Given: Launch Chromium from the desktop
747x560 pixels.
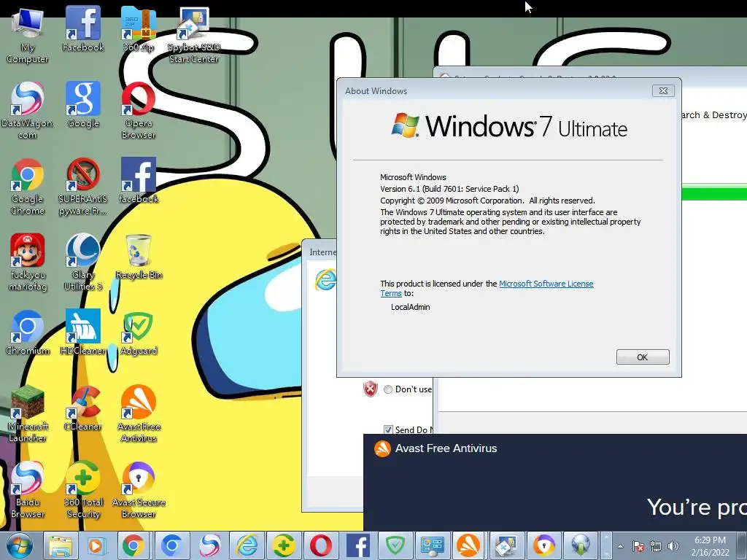Looking at the screenshot, I should 27,332.
